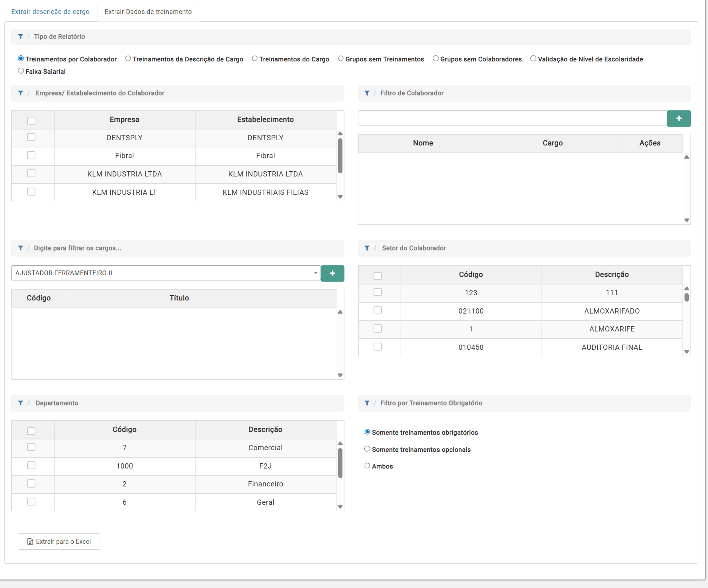The width and height of the screenshot is (708, 588).
Task: Open the AJUSTADOR FERRAMENTEIRO II cargo dropdown
Action: (x=166, y=273)
